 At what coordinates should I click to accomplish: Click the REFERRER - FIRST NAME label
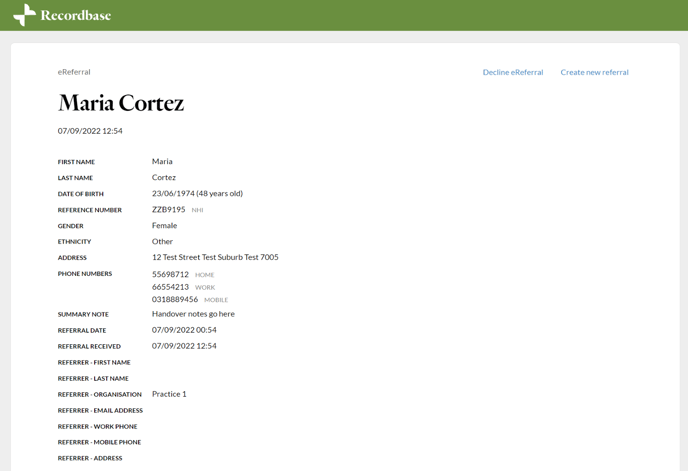(94, 363)
